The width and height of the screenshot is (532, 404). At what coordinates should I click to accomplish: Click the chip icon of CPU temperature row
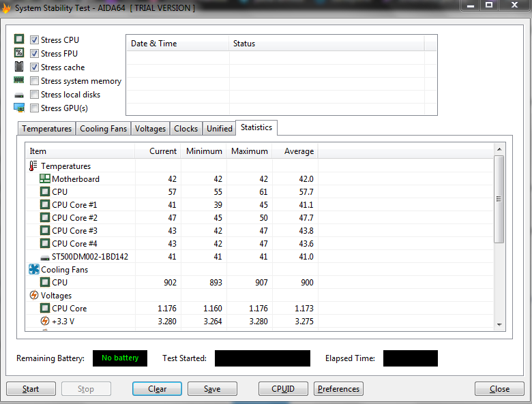click(45, 191)
